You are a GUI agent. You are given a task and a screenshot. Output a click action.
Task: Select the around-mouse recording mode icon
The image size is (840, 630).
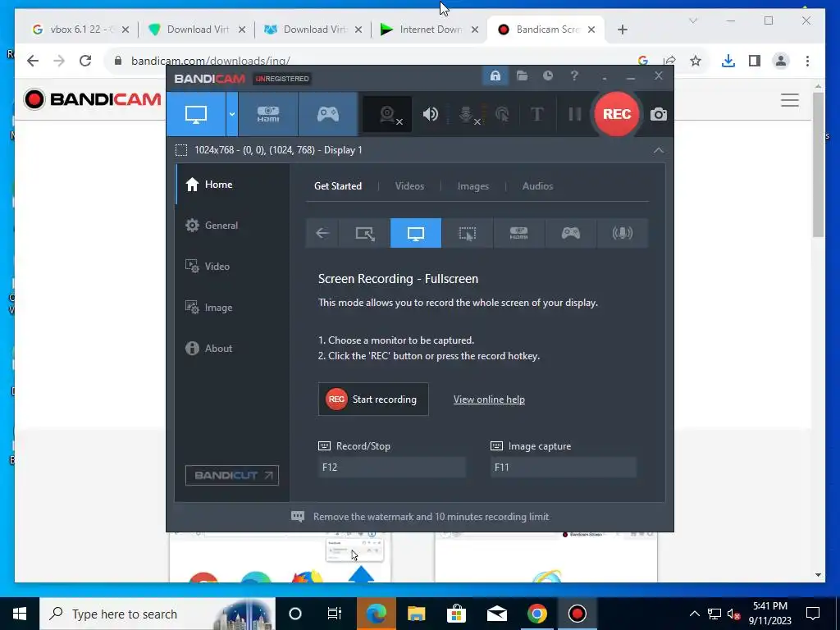coord(467,233)
